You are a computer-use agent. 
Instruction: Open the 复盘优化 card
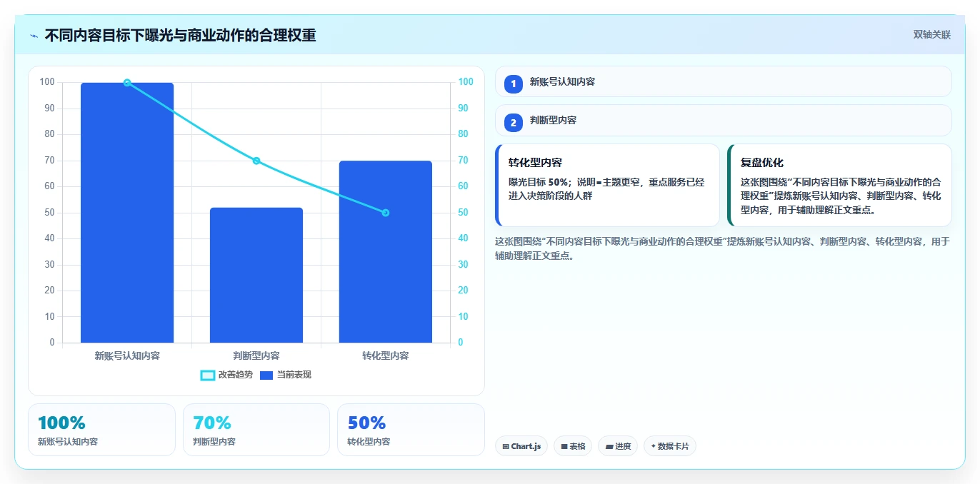839,186
